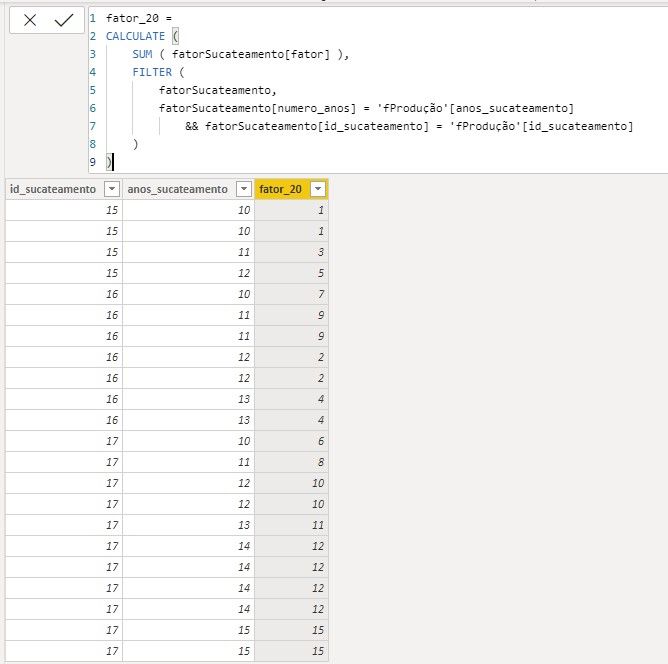
Task: Click line number 4 in formula editor
Action: (93, 72)
